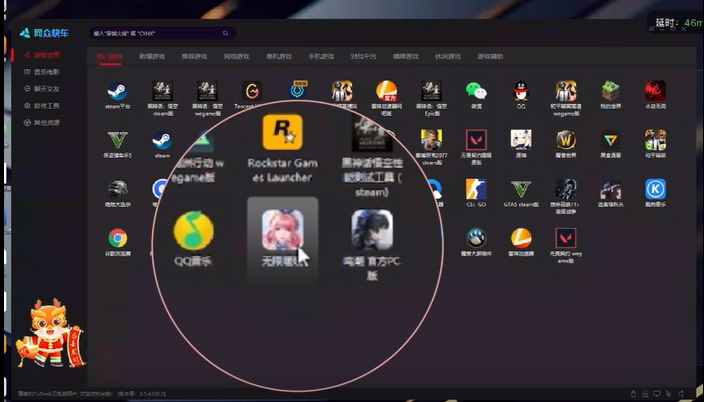Open the QQ penguin icon
This screenshot has width=704, height=402.
521,91
